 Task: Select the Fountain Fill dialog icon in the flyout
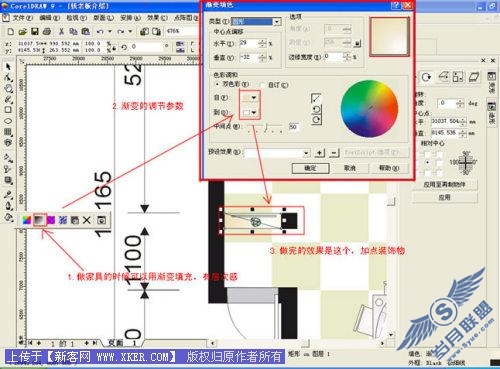39,220
